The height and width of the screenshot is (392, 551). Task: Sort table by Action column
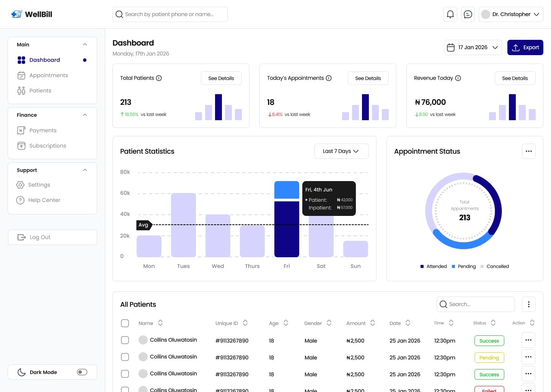click(x=532, y=323)
